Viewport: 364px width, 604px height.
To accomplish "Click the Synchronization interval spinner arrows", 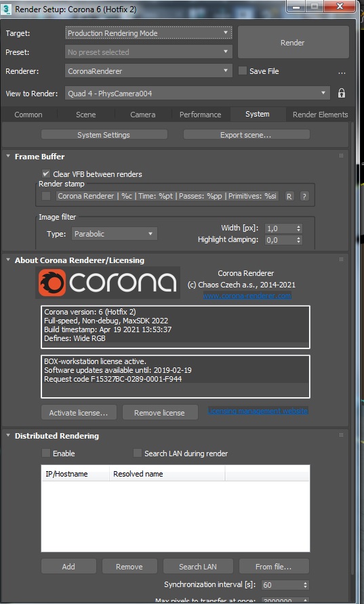I will 305,585.
